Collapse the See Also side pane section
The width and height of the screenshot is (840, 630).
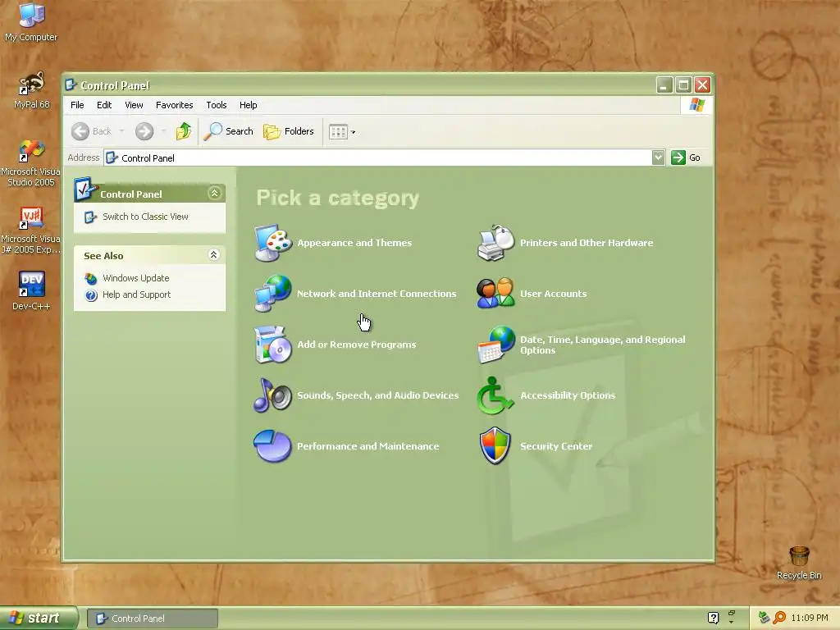[x=214, y=255]
